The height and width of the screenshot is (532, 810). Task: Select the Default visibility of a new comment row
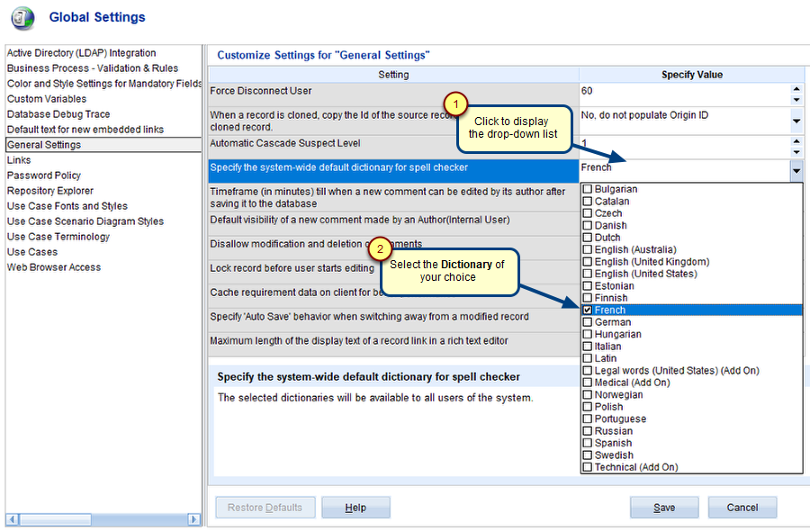coord(393,223)
